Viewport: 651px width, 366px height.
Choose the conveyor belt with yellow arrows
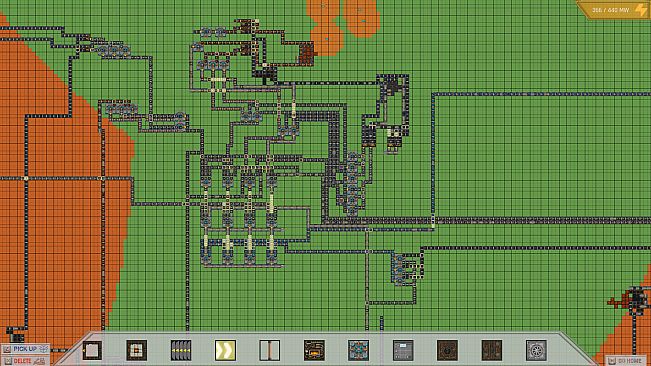[x=181, y=350]
